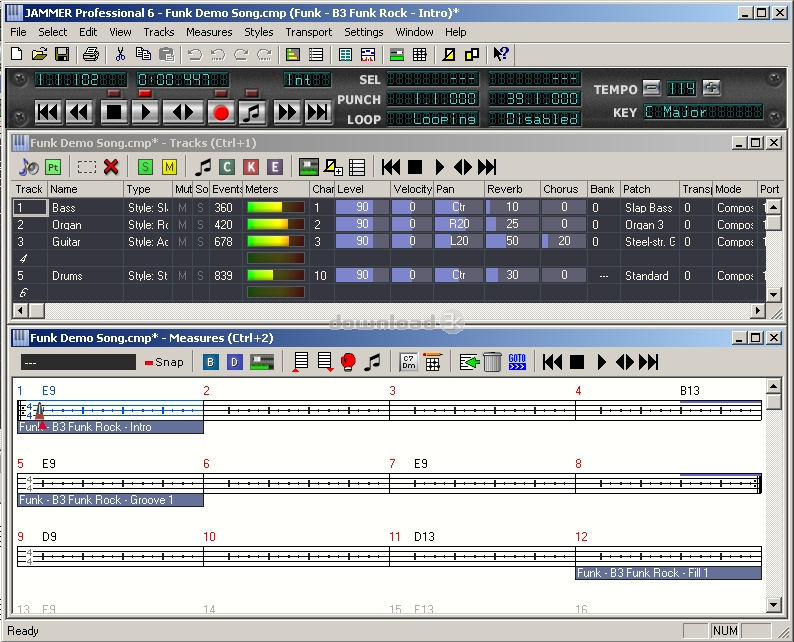Open the File menu

point(18,32)
